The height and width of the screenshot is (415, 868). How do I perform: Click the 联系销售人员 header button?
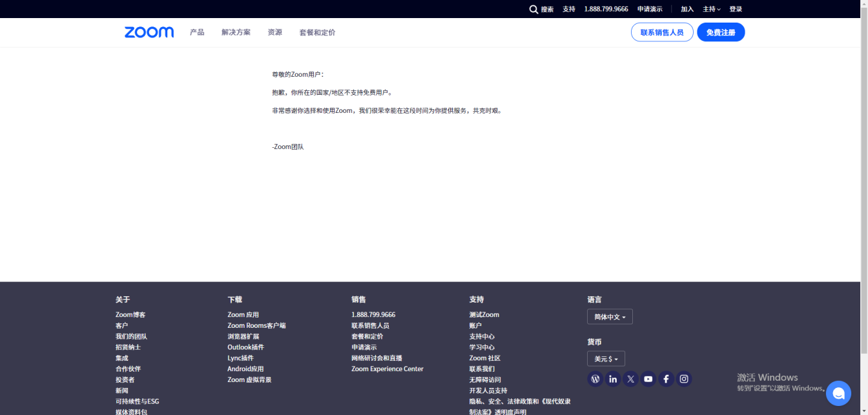point(662,32)
